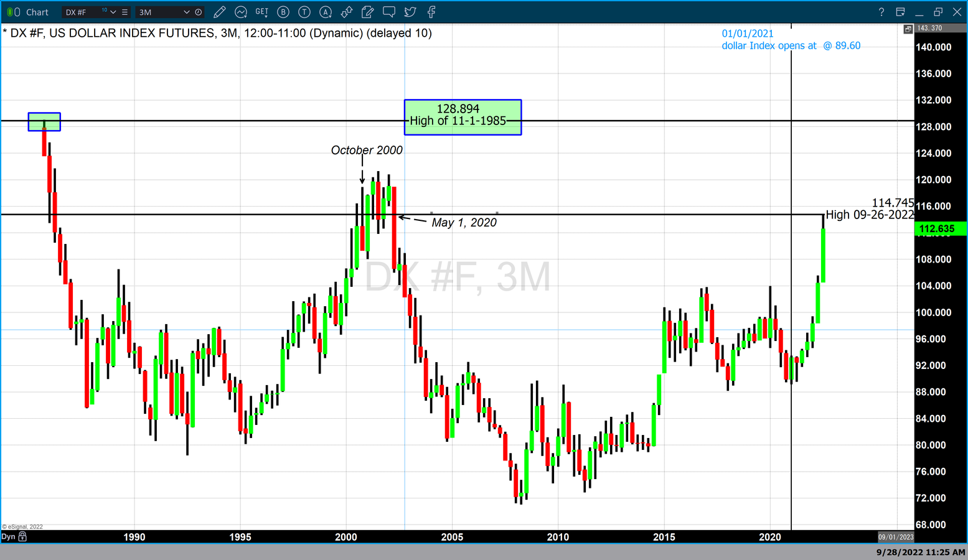Open the help question mark
Viewport: 968px width, 560px height.
click(x=881, y=12)
